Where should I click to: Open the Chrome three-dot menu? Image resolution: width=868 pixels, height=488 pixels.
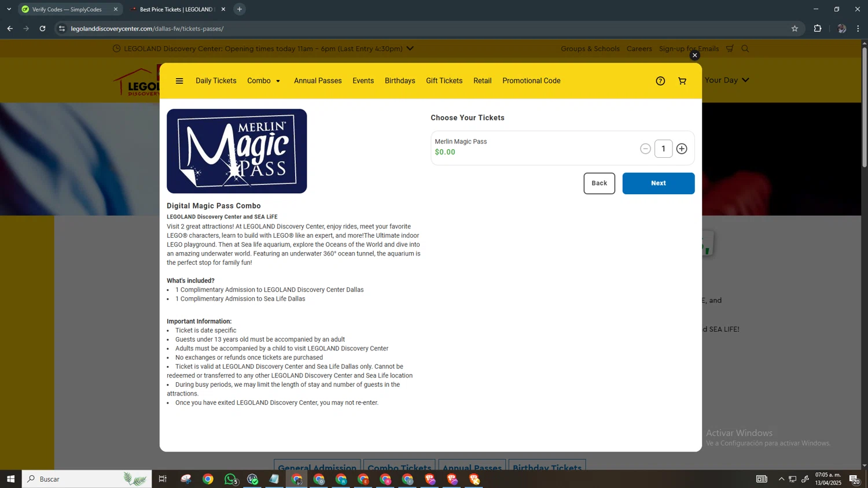[x=858, y=28]
